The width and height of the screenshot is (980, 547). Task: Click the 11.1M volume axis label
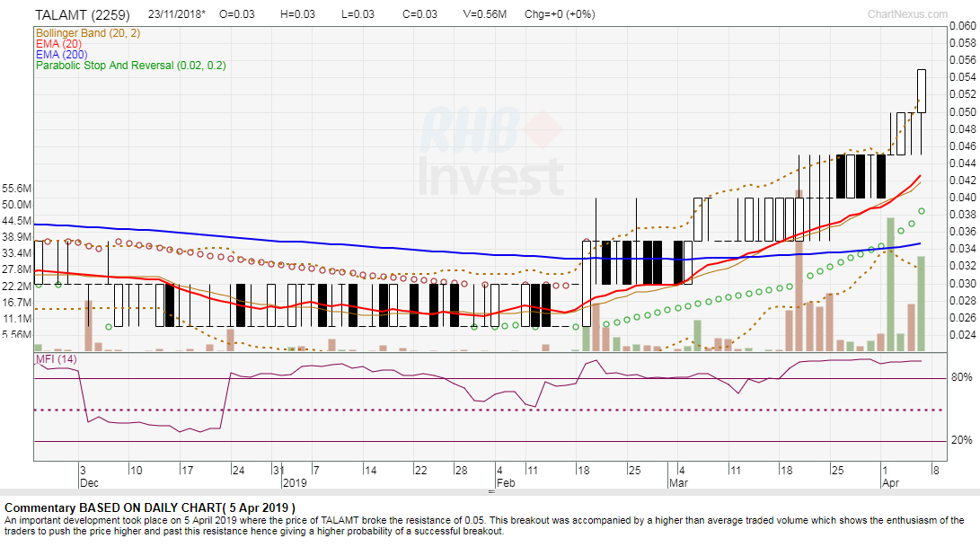tap(17, 319)
